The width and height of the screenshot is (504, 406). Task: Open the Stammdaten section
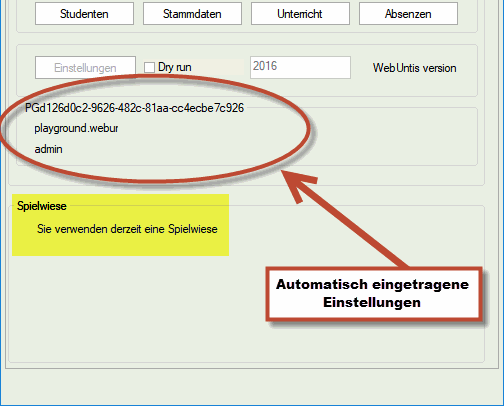tap(192, 14)
